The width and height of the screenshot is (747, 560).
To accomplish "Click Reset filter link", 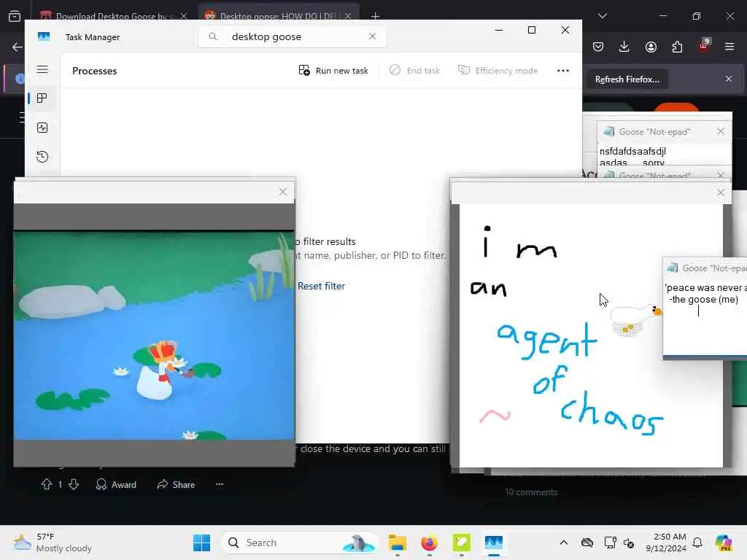I will (x=321, y=286).
